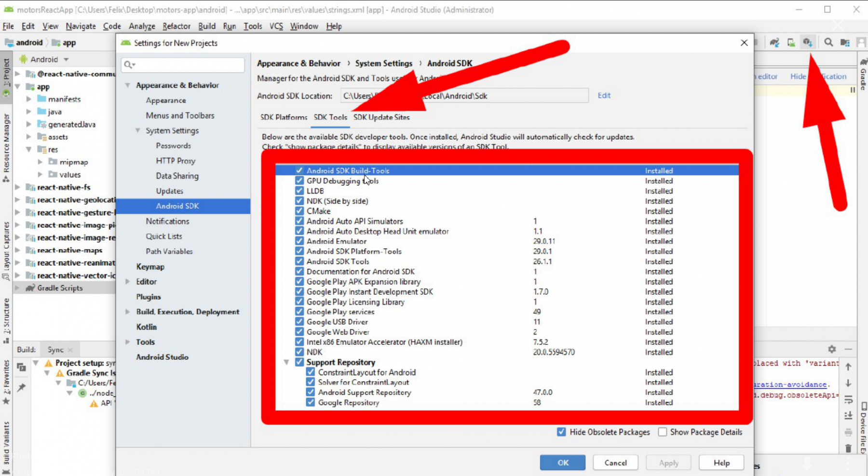Click Toggle view icon in Build panel

click(21, 367)
